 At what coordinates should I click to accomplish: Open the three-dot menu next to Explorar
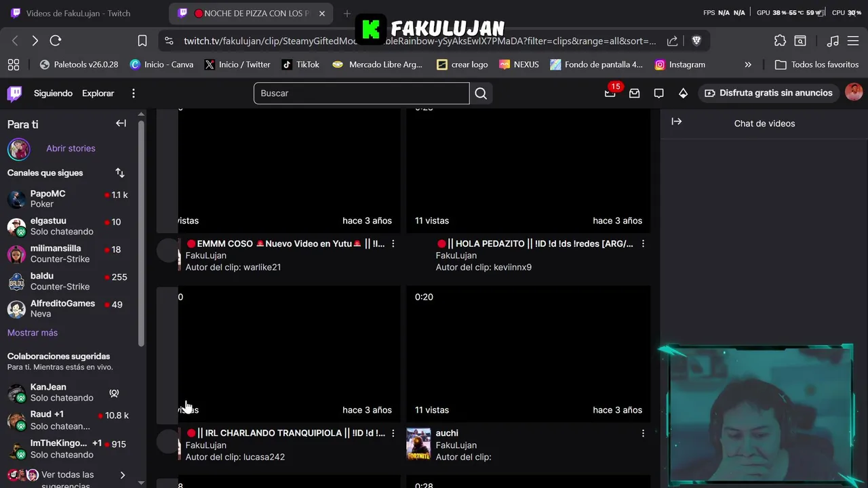(x=133, y=94)
